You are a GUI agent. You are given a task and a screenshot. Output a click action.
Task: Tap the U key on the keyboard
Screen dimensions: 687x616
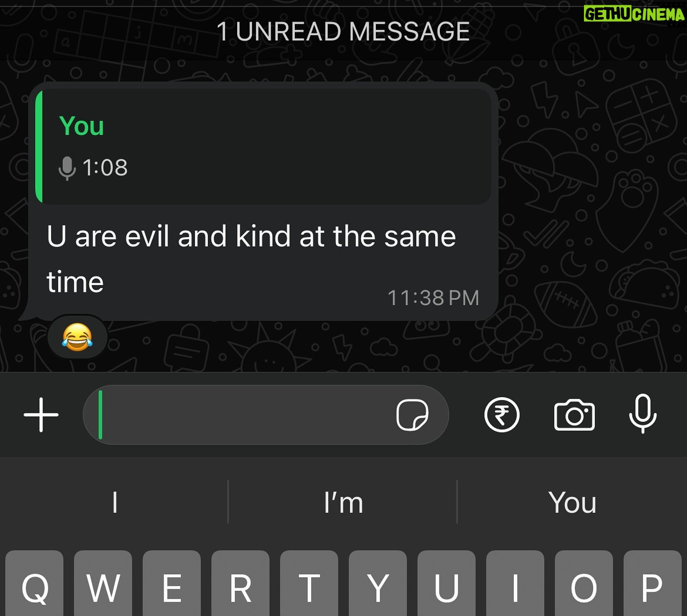point(447,584)
